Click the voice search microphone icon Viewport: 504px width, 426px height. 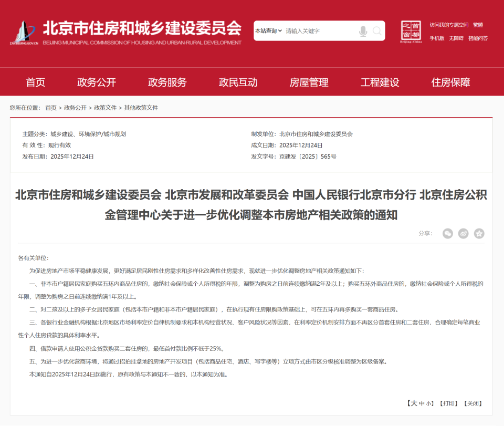point(362,30)
